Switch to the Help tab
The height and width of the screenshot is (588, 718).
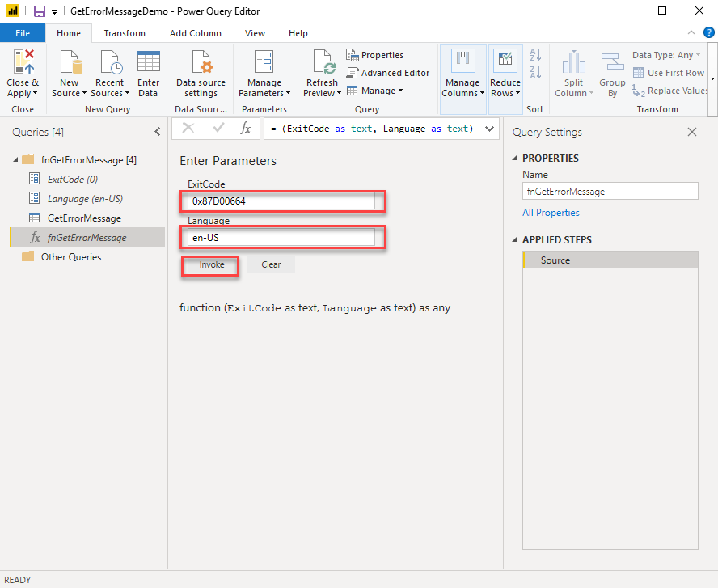click(298, 33)
